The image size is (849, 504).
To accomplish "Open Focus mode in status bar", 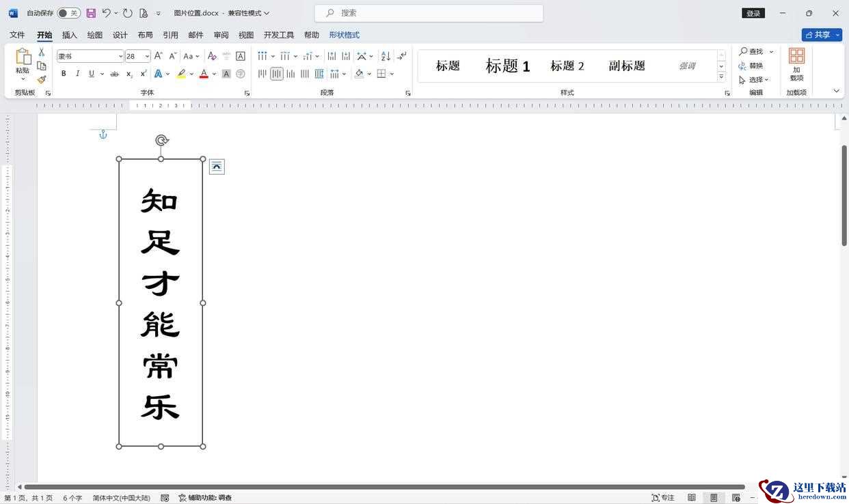I will point(663,498).
